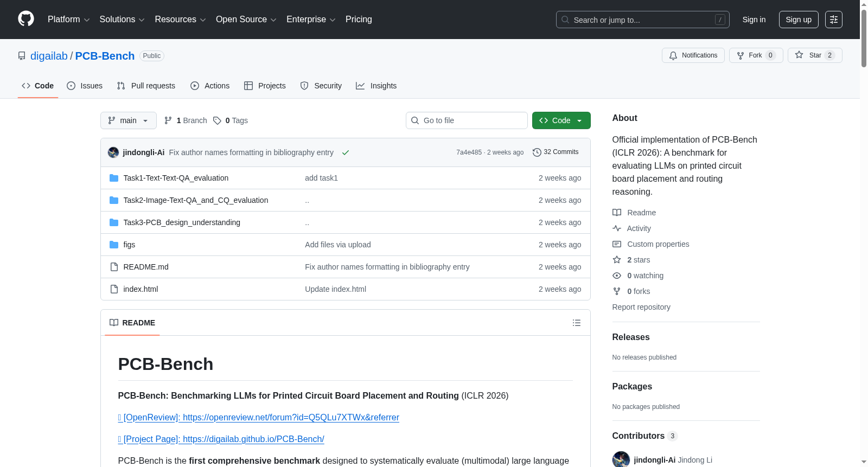Screen dimensions: 868x467
Task: Expand the Platform menu
Action: click(x=68, y=20)
